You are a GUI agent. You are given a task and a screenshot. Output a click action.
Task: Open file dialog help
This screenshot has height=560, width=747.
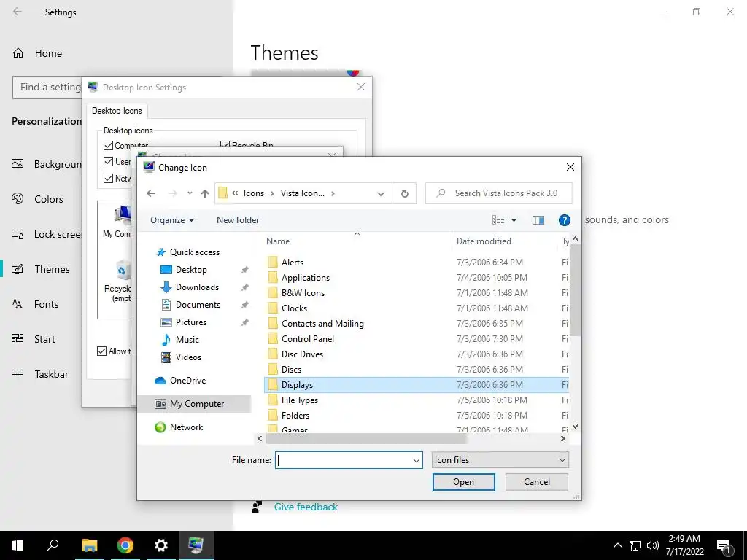click(x=564, y=220)
